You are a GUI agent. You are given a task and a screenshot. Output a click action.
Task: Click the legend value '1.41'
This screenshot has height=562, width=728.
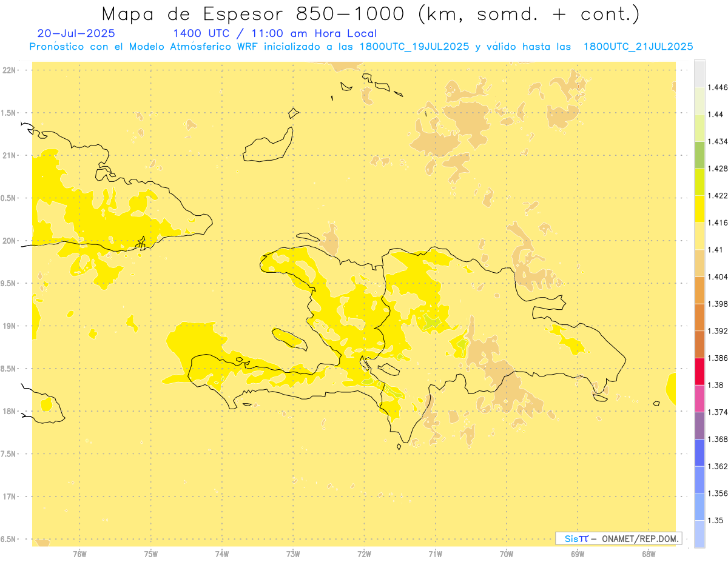(715, 250)
